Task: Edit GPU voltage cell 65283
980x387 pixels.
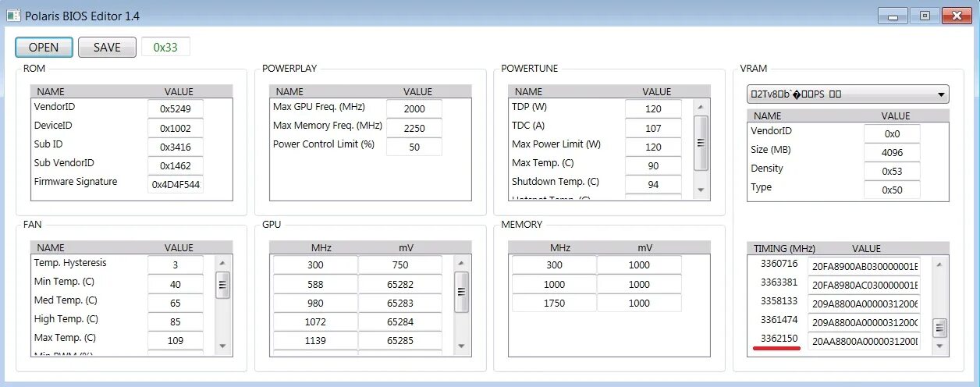Action: coord(400,303)
